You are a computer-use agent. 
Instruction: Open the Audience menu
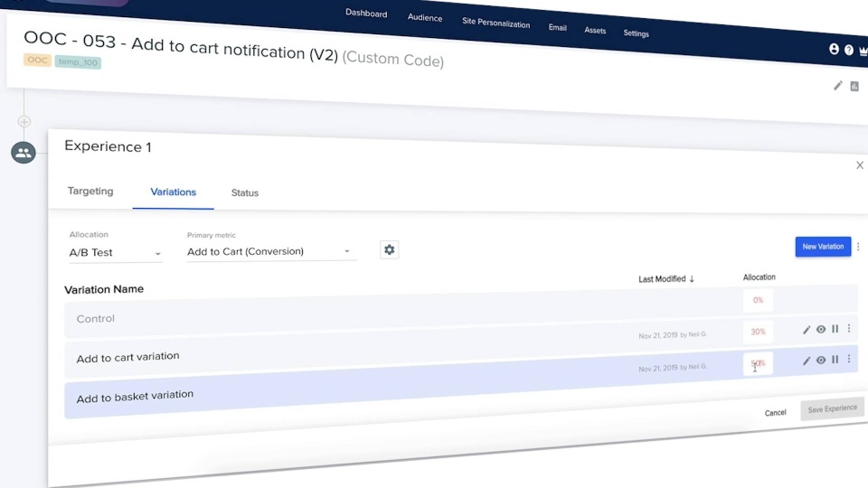coord(425,17)
